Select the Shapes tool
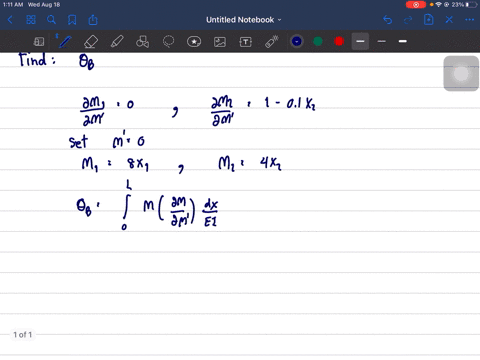Viewport: 480px width, 360px height. [142, 42]
